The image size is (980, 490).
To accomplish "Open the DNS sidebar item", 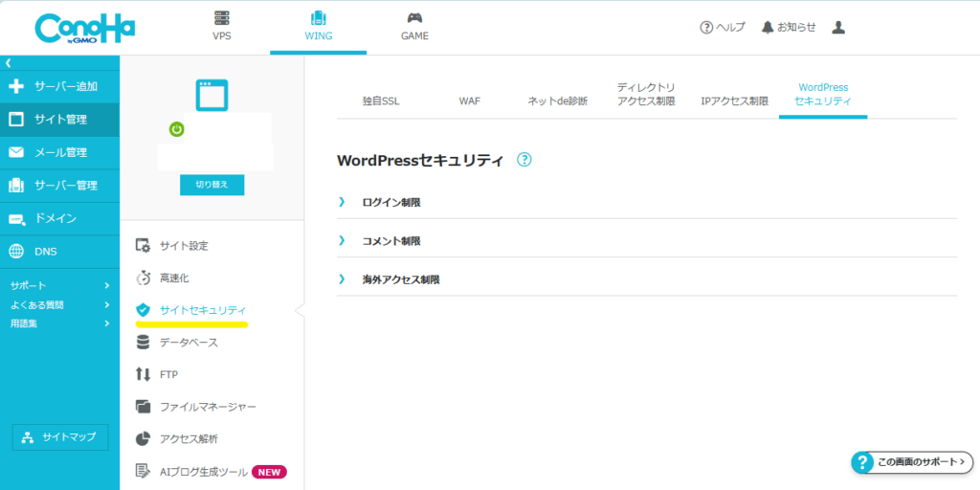I will click(x=59, y=252).
